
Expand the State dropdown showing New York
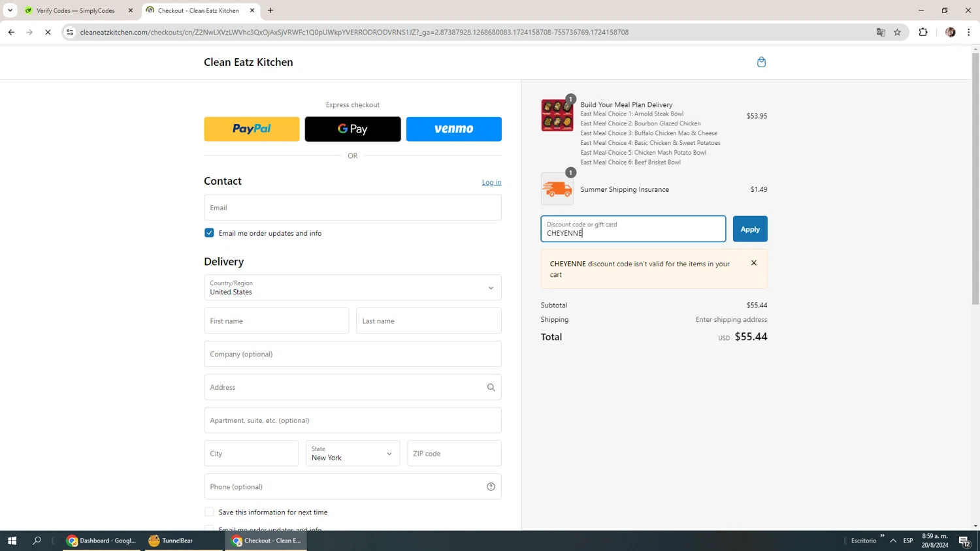(353, 453)
